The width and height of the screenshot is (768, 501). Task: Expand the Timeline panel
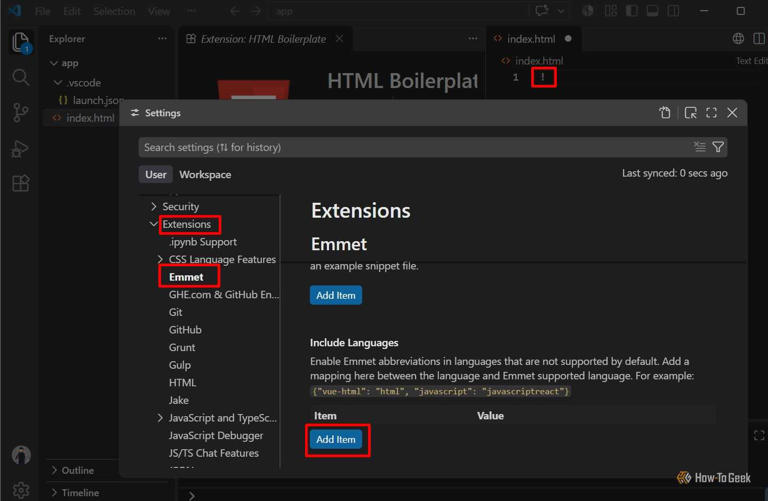click(x=54, y=493)
